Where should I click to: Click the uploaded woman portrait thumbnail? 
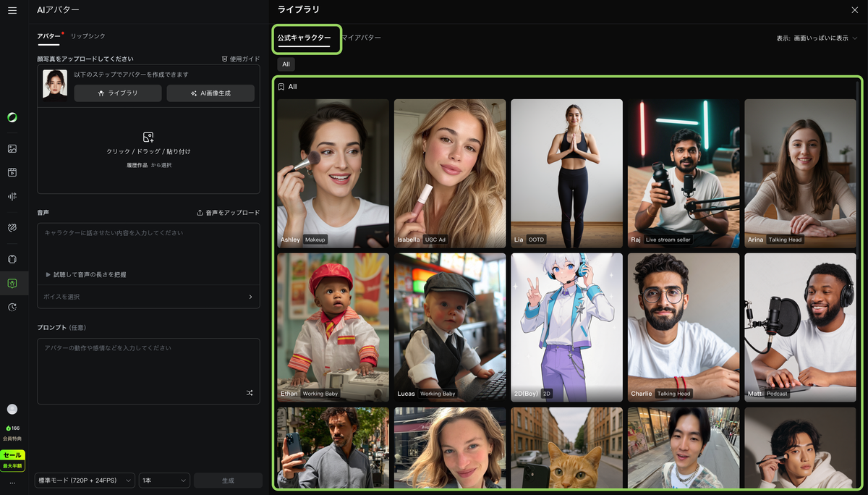[x=55, y=83]
